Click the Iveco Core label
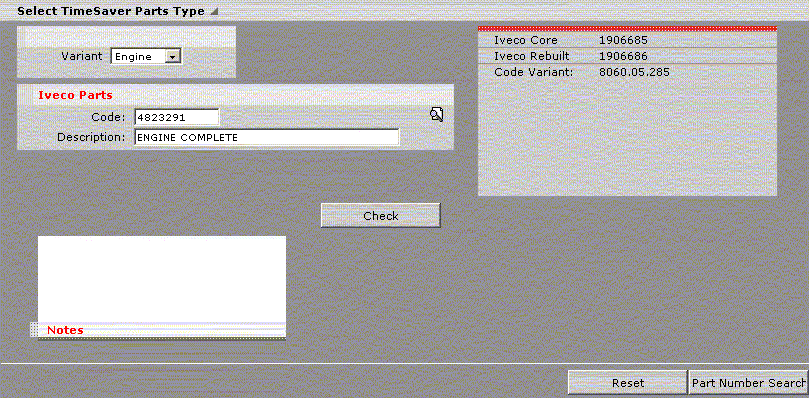This screenshot has height=398, width=809. point(526,40)
